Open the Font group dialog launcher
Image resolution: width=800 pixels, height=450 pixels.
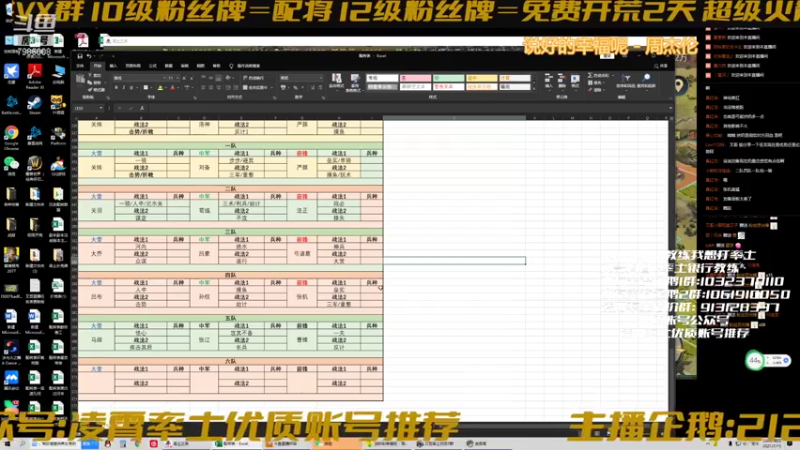click(194, 97)
